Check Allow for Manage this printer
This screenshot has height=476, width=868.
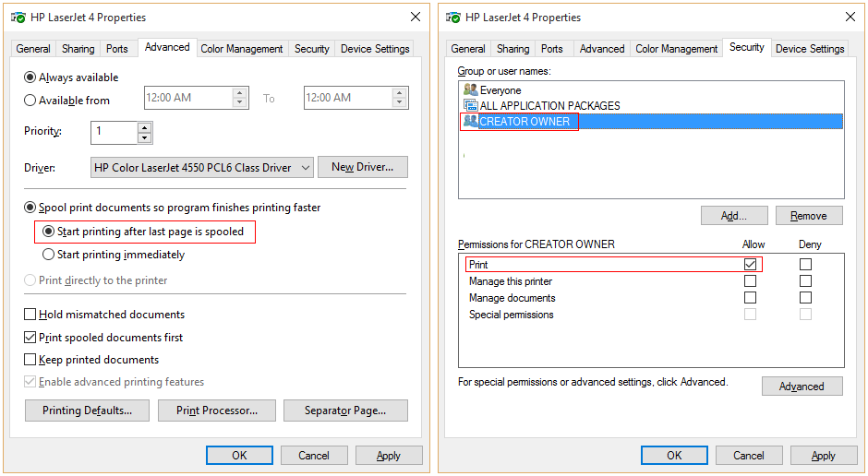coord(750,280)
